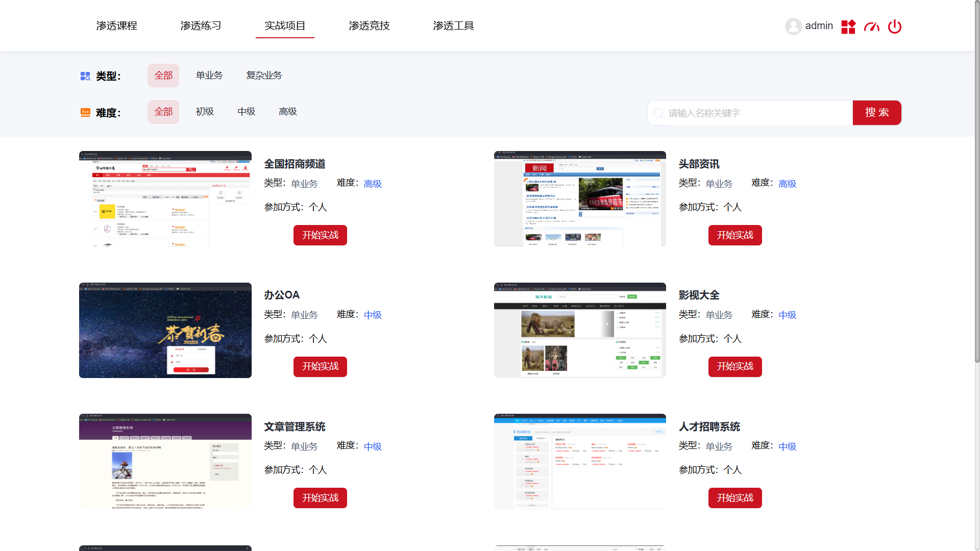Image resolution: width=980 pixels, height=551 pixels.
Task: Open the 渗透练习 menu
Action: point(201,26)
